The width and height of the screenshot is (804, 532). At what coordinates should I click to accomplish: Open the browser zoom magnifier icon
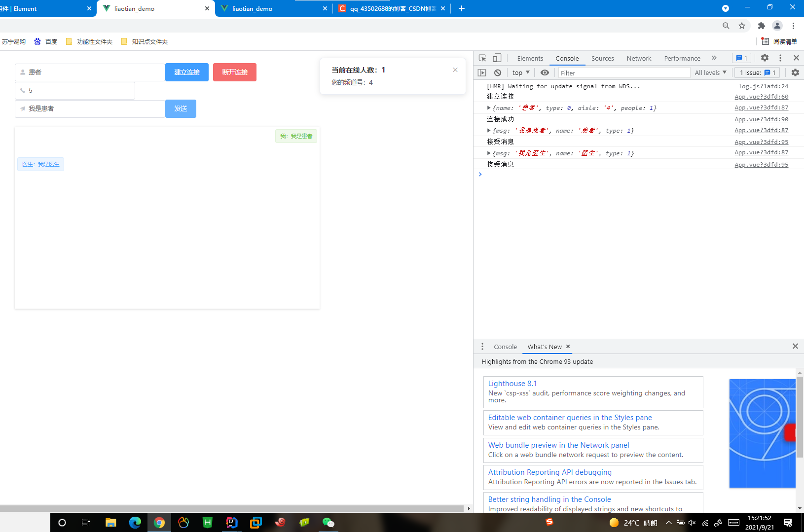pyautogui.click(x=726, y=26)
